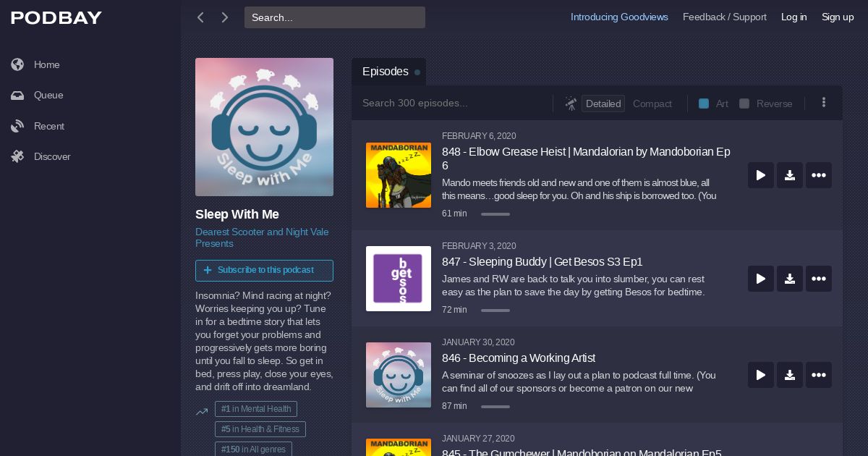
Task: Click the date January 30, 2020
Action: [x=478, y=342]
